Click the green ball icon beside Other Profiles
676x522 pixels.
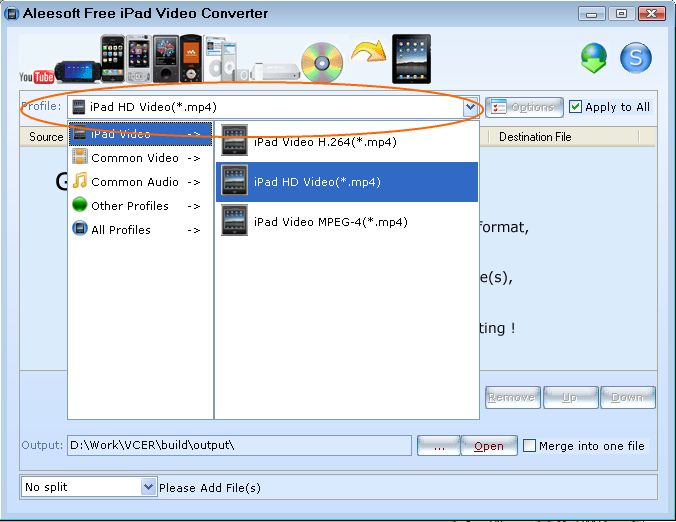coord(80,204)
